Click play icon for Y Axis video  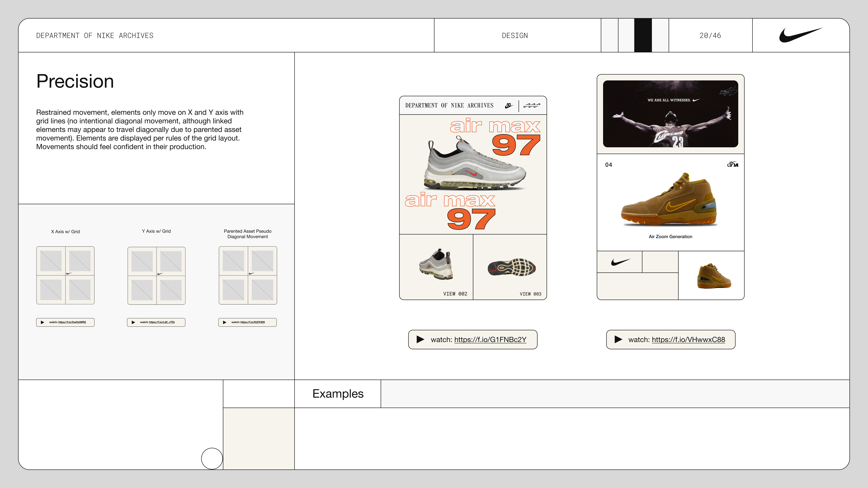tap(133, 322)
